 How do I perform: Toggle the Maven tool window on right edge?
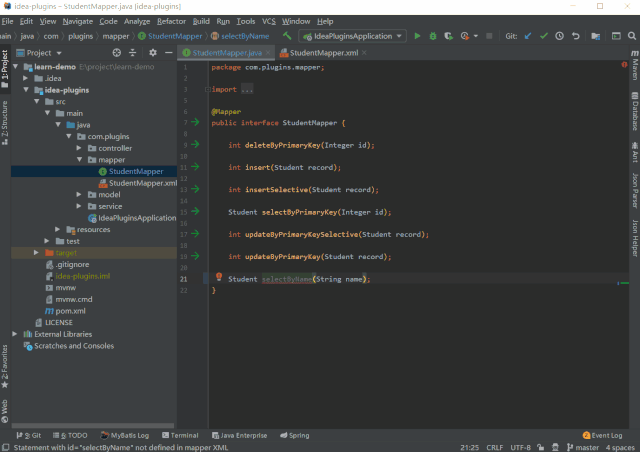click(635, 65)
